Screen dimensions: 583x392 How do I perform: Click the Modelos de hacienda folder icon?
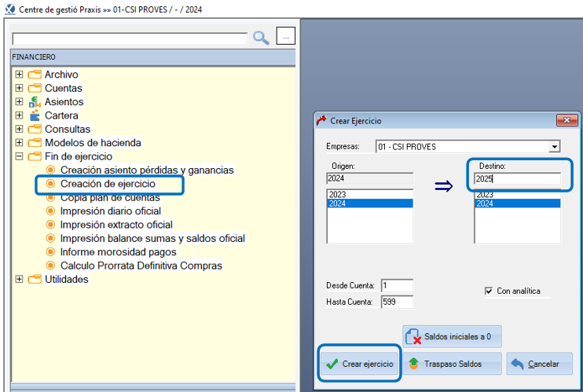click(x=35, y=142)
